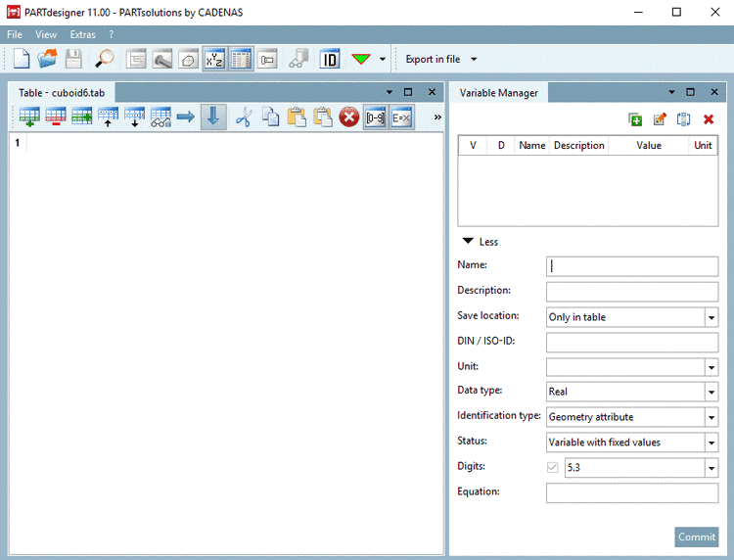The height and width of the screenshot is (560, 734).
Task: Click the second clipboard paste special icon
Action: click(323, 117)
